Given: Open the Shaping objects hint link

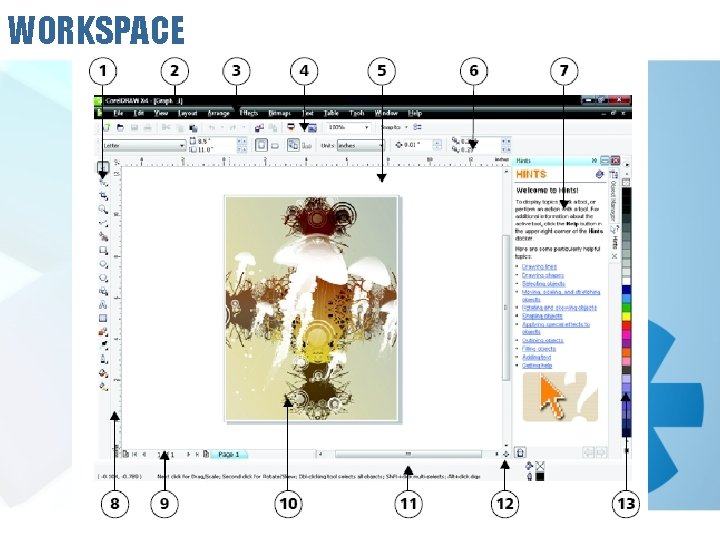Looking at the screenshot, I should click(542, 316).
